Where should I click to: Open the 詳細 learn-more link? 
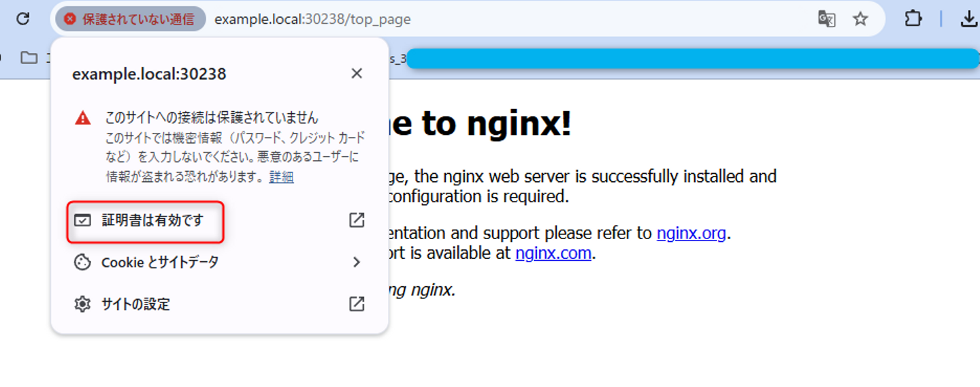[282, 177]
